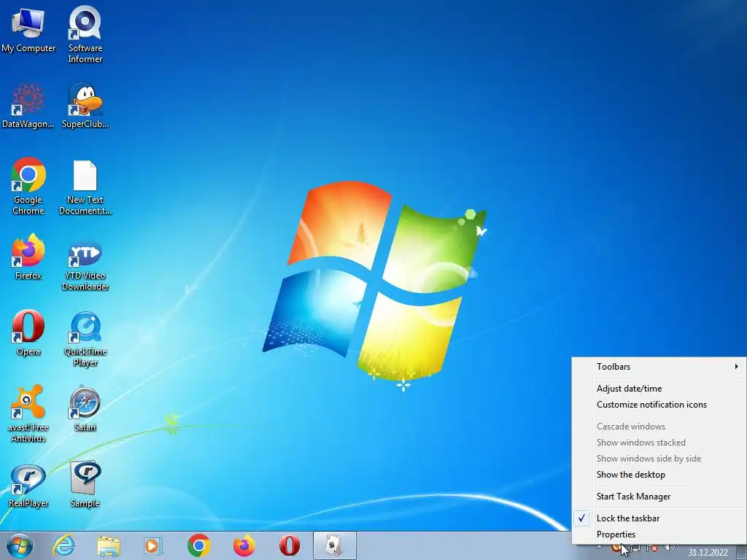Launch Internet Explorer from the taskbar
Viewport: 747px width, 560px height.
tap(64, 545)
